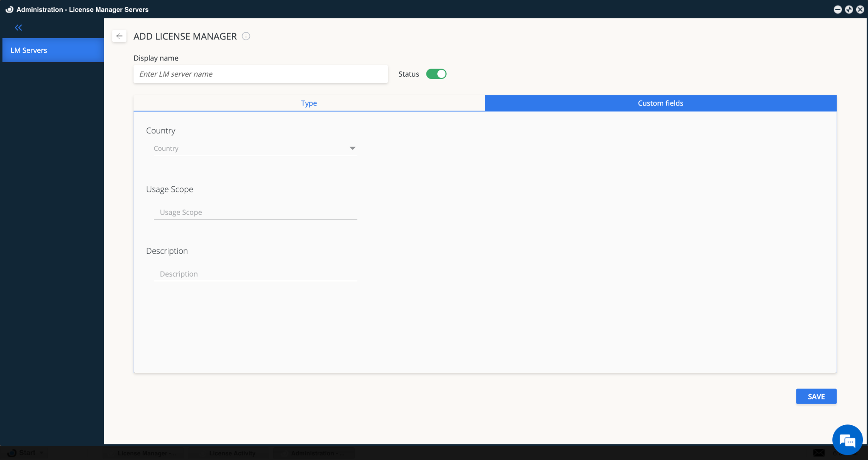Screen dimensions: 868x460
Task: Open the chat support bubble
Action: click(847, 440)
